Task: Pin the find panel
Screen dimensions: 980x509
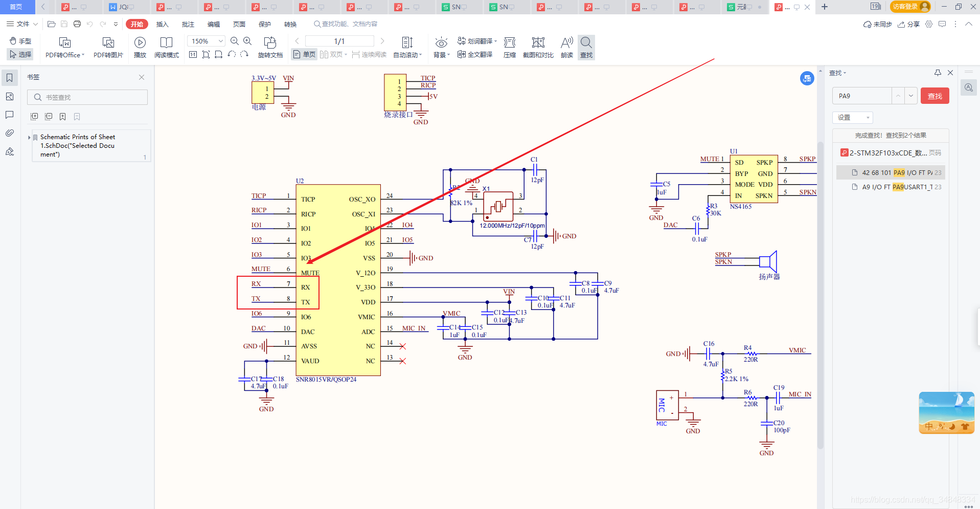Action: [x=938, y=73]
